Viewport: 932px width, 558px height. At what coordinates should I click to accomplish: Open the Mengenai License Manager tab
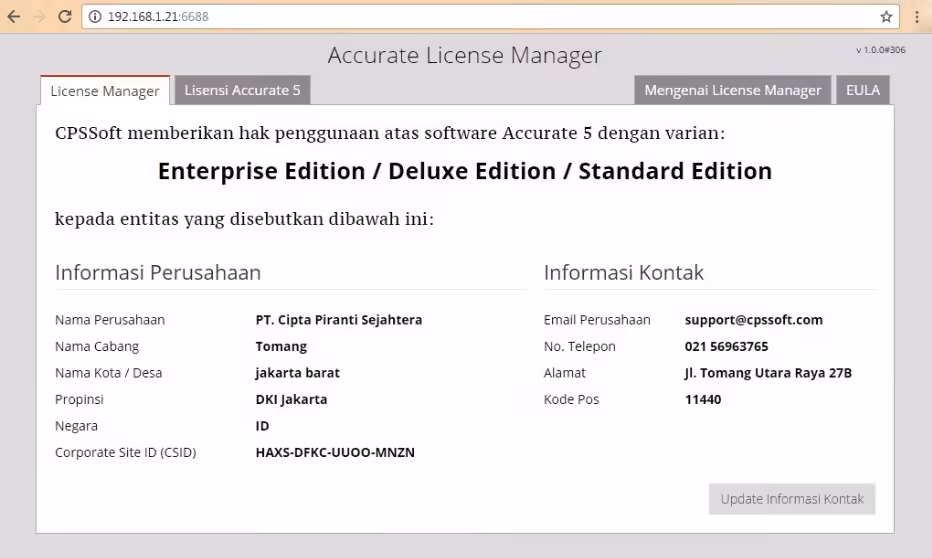pos(732,90)
